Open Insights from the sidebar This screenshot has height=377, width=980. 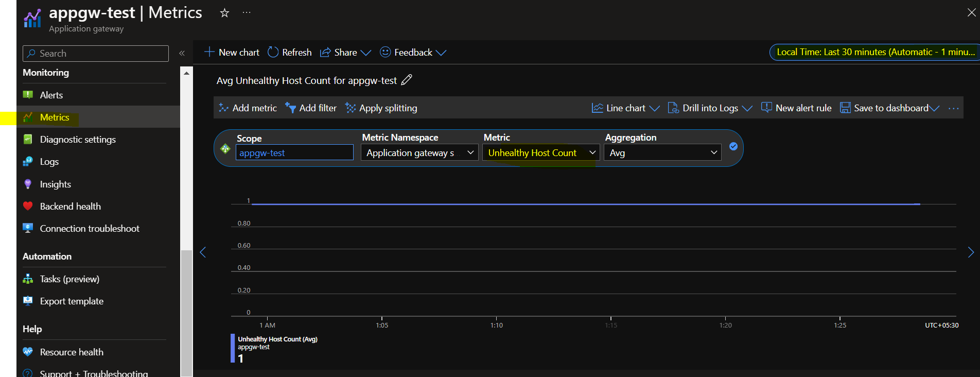[x=55, y=184]
